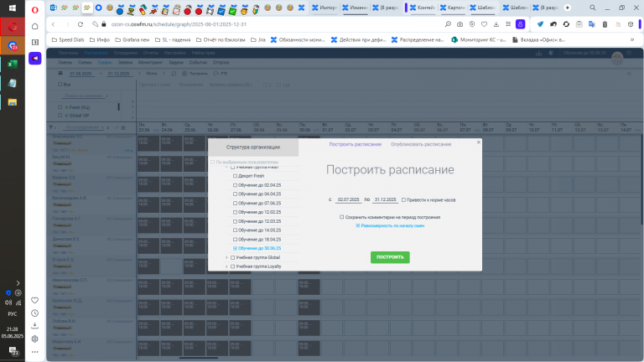
Task: Click the trash bin extension icon
Action: [605, 24]
